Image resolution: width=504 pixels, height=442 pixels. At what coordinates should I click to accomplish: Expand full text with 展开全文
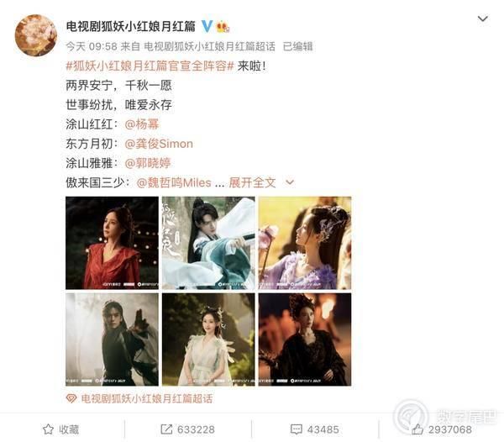click(252, 182)
